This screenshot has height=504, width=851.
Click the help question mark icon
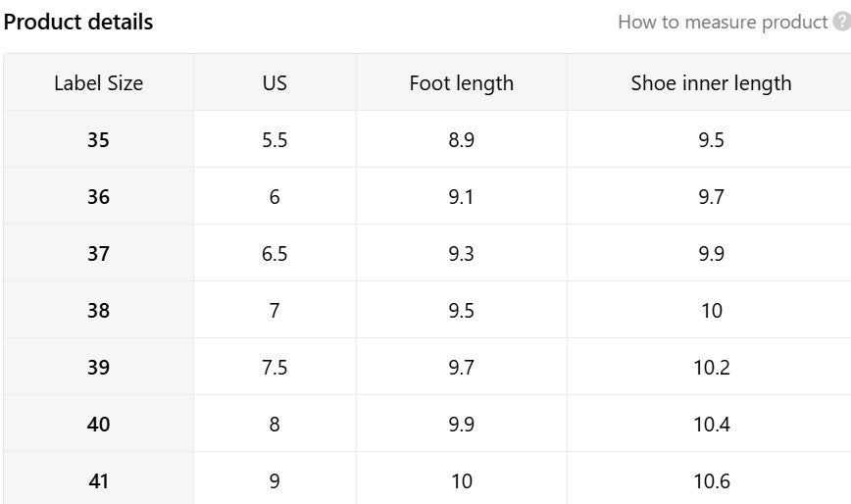841,22
